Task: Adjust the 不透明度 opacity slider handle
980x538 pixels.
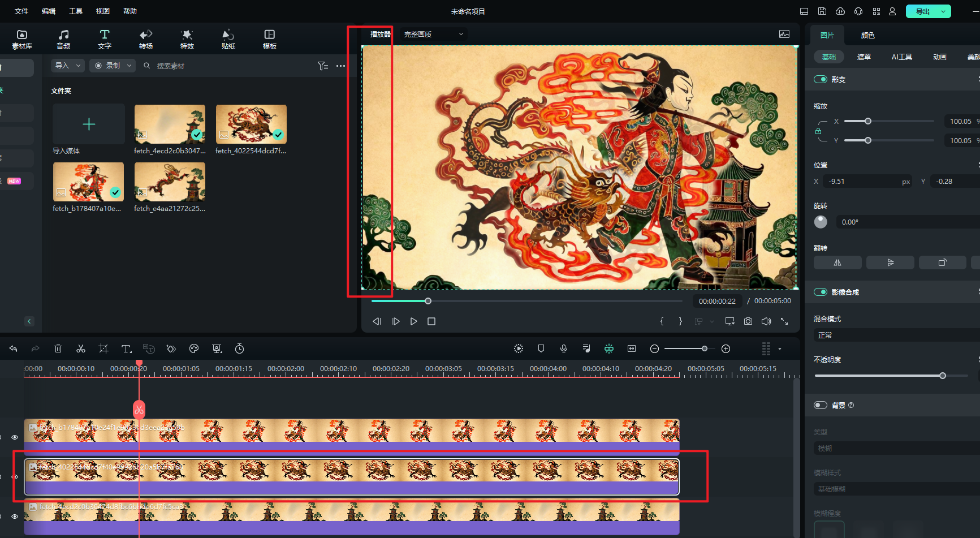Action: tap(942, 376)
